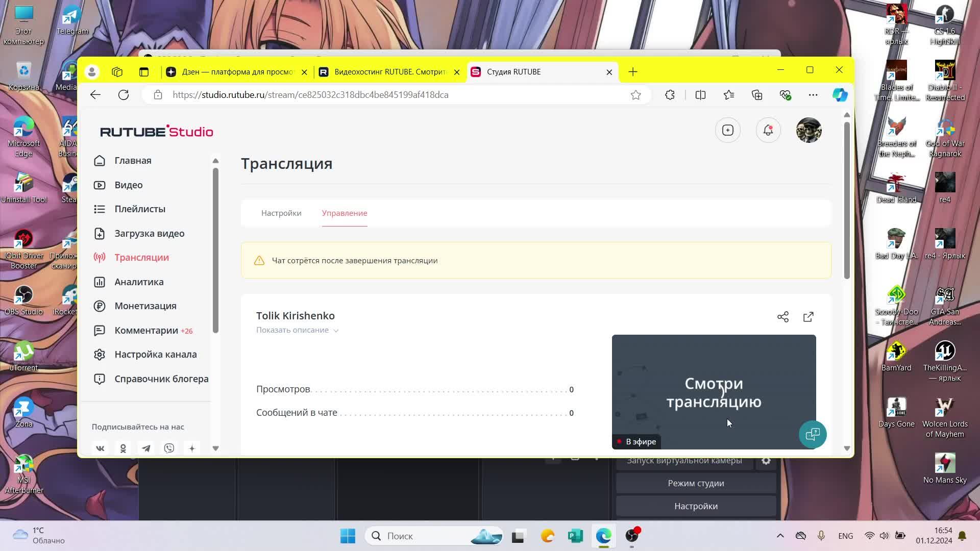Open the Odnoklassniki social link icon
The height and width of the screenshot is (551, 980).
coord(123,448)
